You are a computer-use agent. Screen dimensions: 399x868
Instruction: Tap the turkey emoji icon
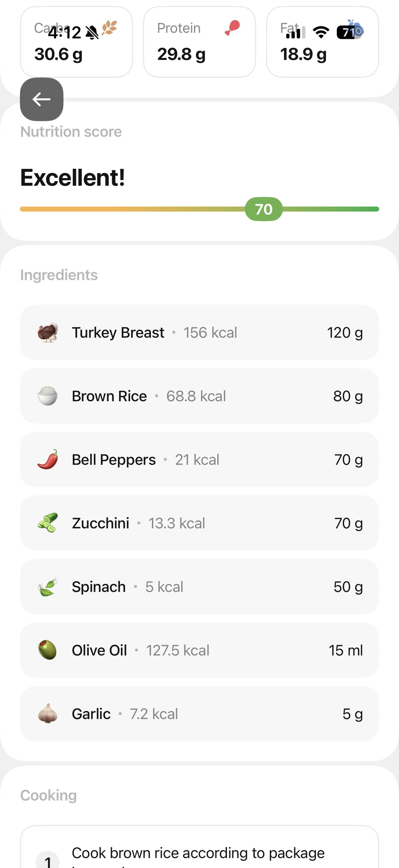[x=48, y=332]
